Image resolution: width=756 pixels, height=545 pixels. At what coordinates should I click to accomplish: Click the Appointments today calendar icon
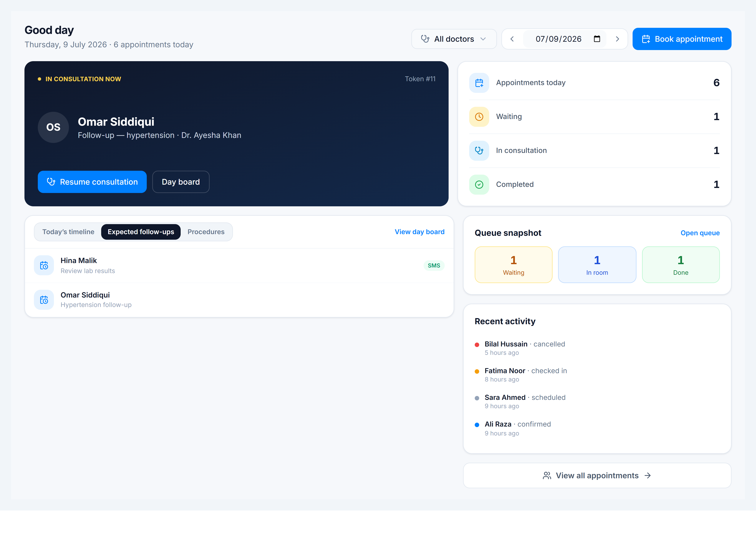[479, 83]
